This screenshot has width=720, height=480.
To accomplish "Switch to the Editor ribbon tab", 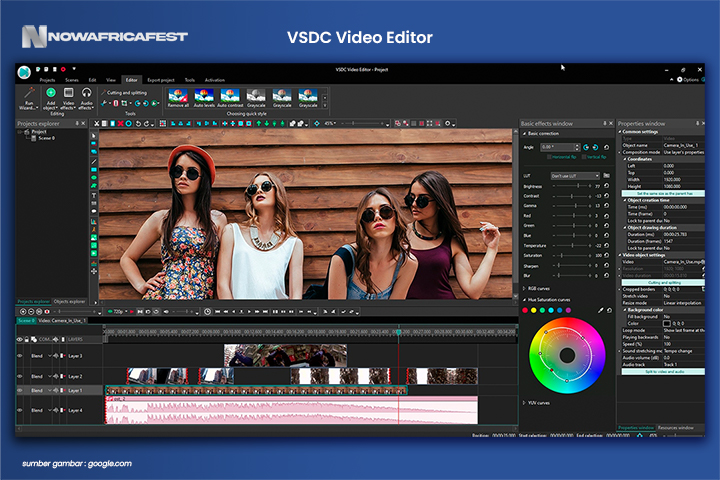I will (132, 80).
